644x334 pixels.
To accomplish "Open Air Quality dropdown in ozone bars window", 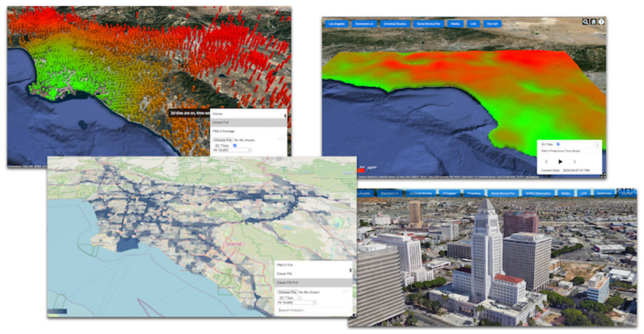I will click(x=232, y=150).
